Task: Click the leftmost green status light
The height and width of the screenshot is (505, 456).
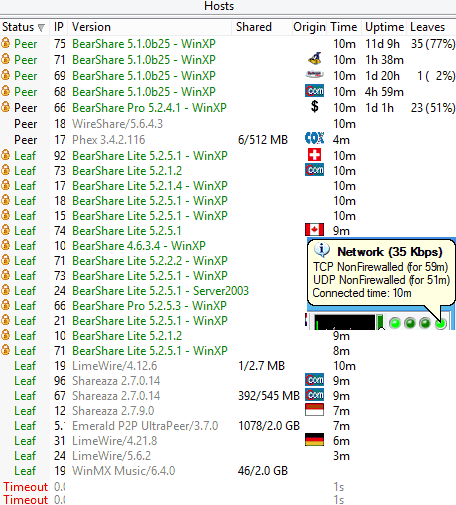Action: click(395, 323)
